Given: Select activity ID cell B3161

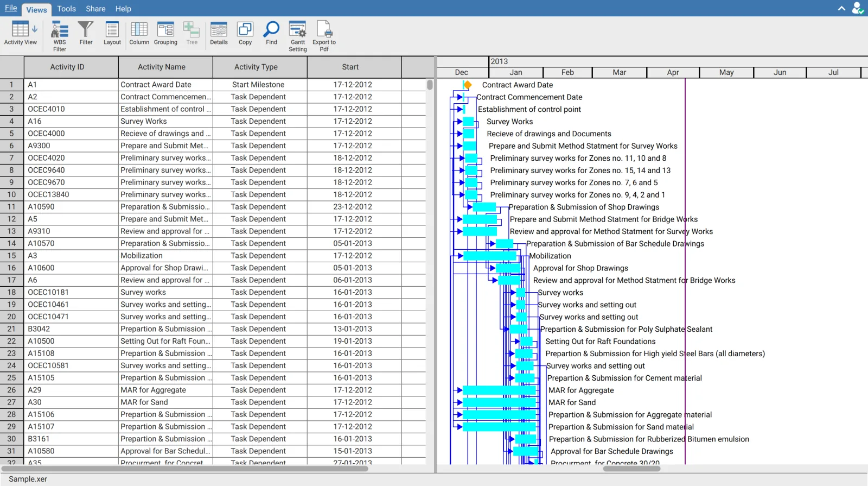Looking at the screenshot, I should tap(71, 439).
